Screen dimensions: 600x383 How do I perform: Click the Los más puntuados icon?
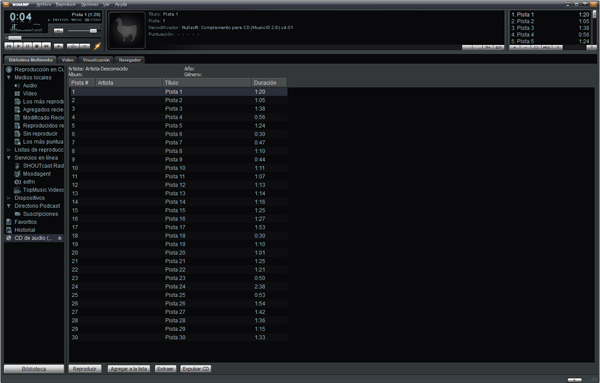coord(17,142)
